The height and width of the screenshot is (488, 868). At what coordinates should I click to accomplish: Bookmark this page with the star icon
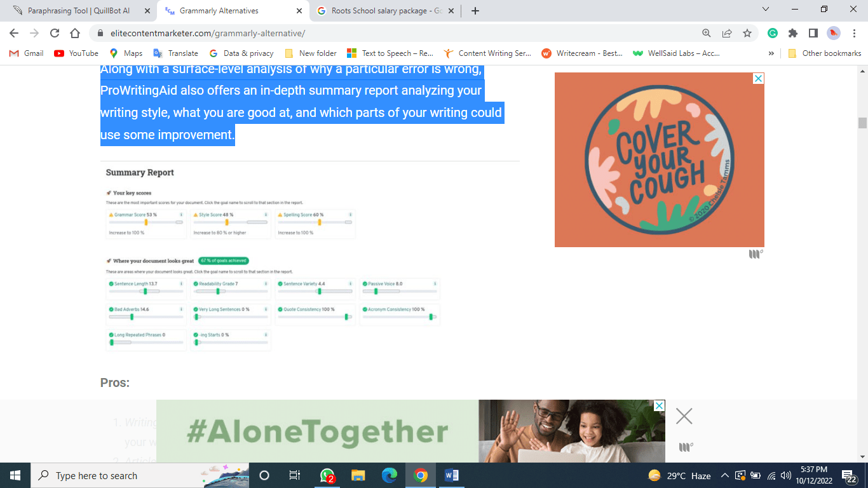747,33
